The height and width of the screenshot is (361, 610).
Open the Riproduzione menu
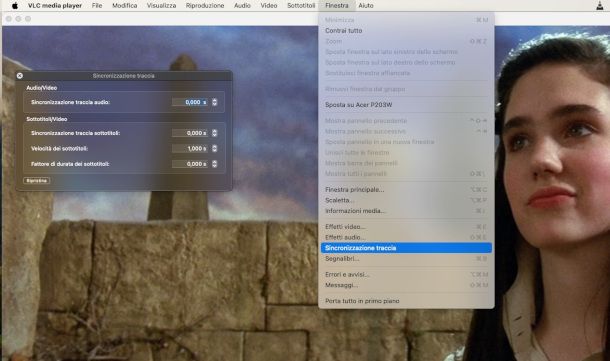coord(205,5)
